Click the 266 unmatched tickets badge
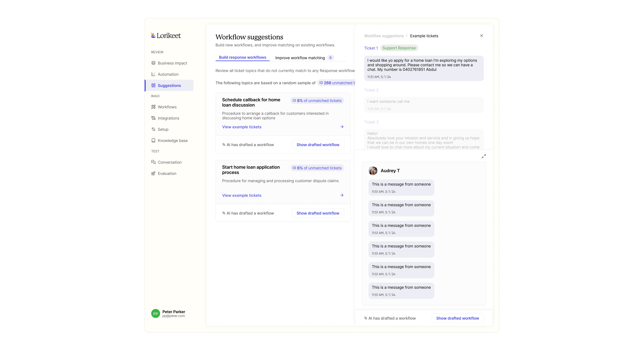The width and height of the screenshot is (644, 350). coord(336,83)
